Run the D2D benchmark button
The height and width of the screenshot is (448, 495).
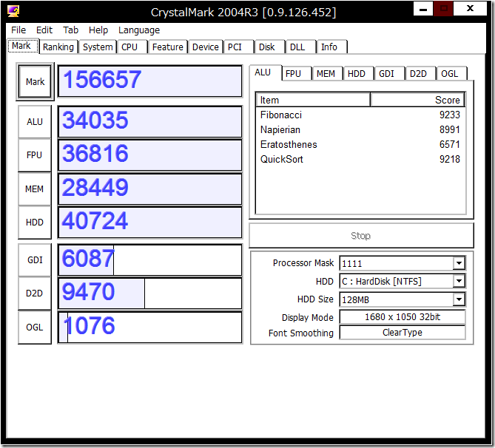[x=35, y=293]
